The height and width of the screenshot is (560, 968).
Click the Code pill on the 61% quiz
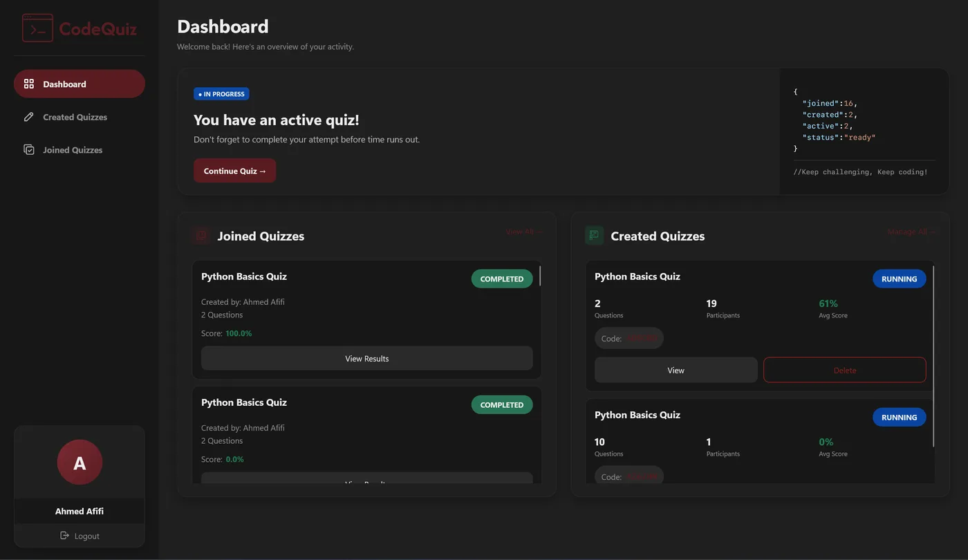(629, 338)
